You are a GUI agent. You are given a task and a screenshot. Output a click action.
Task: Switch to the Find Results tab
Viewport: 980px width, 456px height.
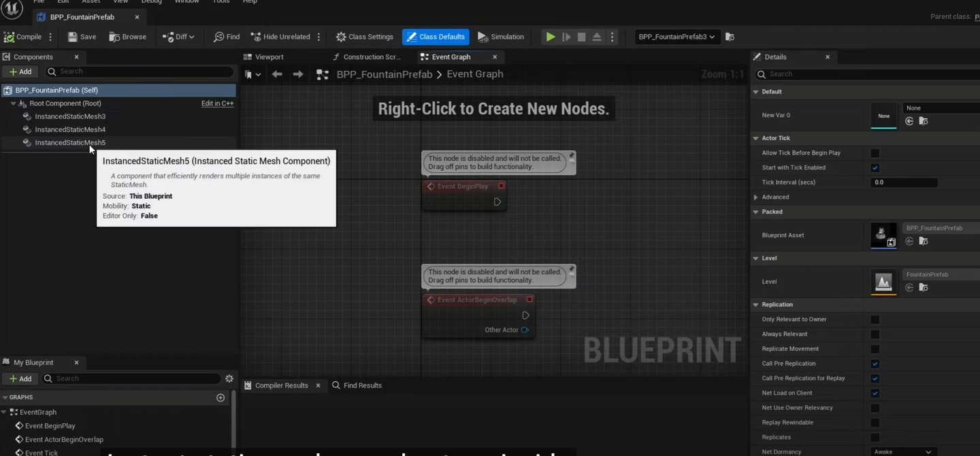(x=357, y=385)
